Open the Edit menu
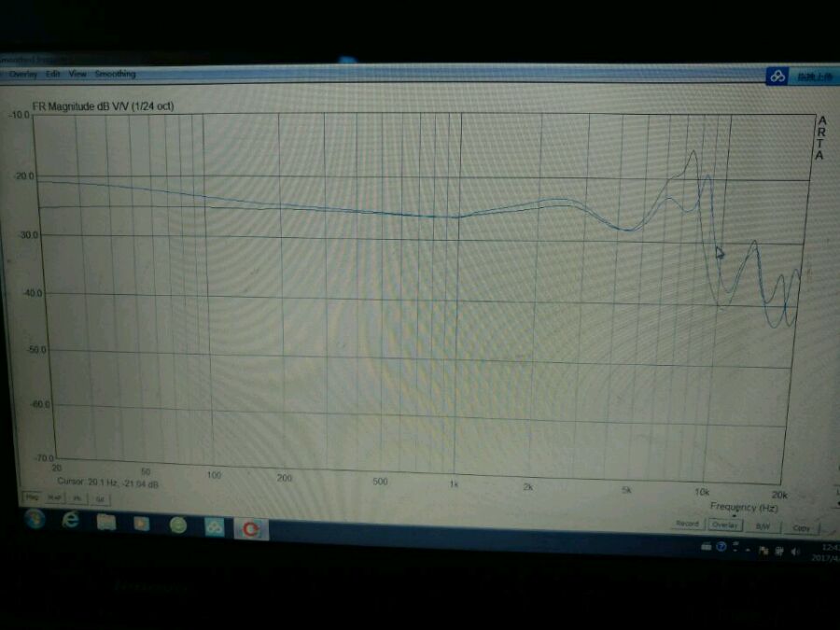 52,74
